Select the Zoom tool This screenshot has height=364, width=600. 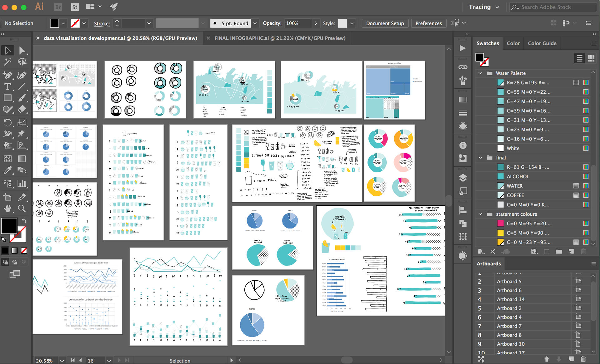pyautogui.click(x=22, y=208)
